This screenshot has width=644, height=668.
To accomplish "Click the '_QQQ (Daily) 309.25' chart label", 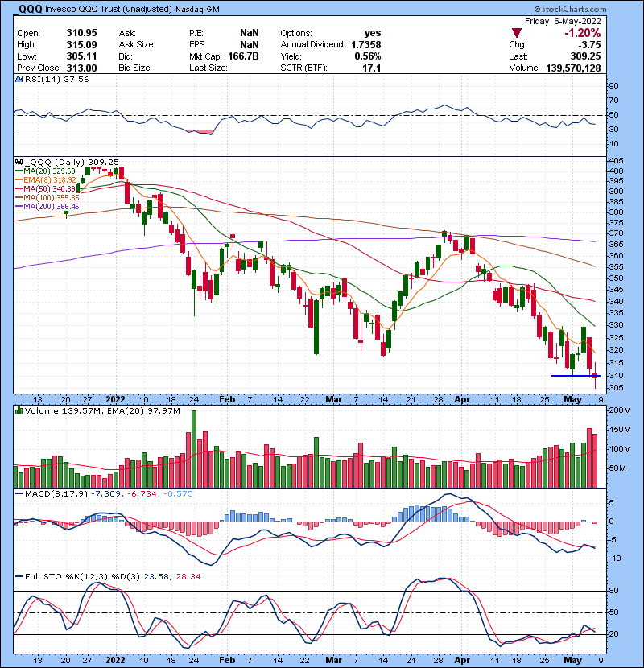I will pyautogui.click(x=72, y=163).
